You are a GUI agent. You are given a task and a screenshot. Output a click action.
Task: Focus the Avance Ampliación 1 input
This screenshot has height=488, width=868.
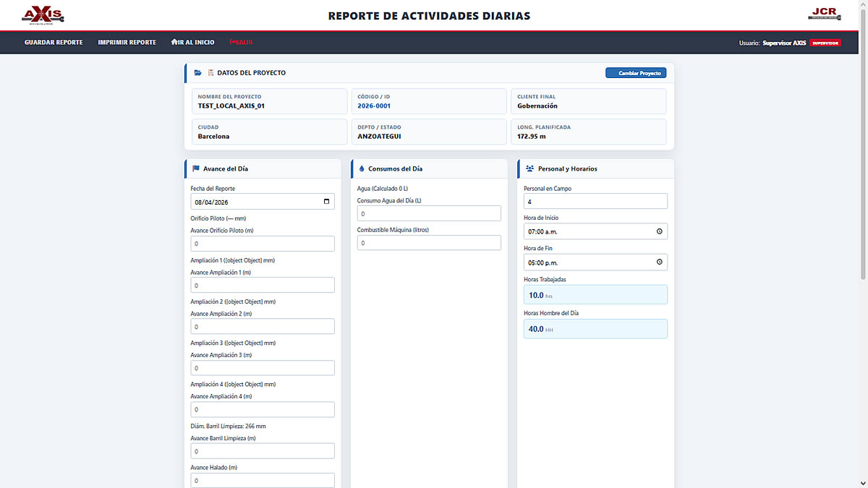263,285
